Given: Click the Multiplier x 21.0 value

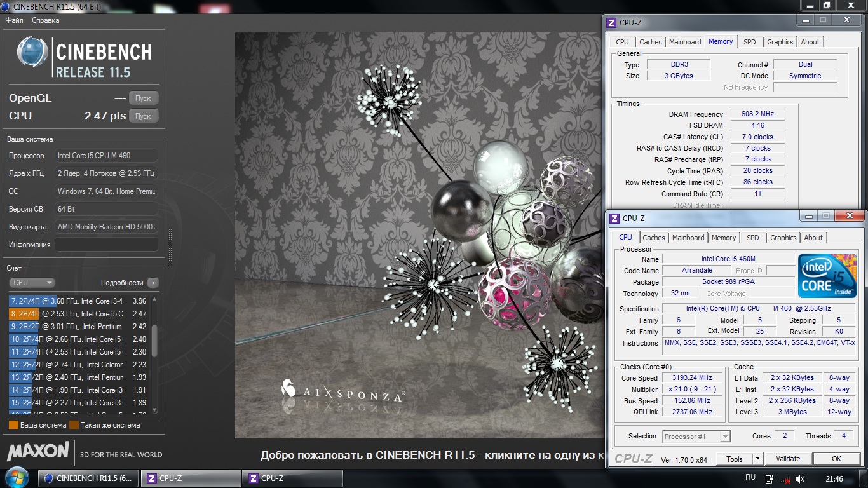Looking at the screenshot, I should tap(692, 390).
